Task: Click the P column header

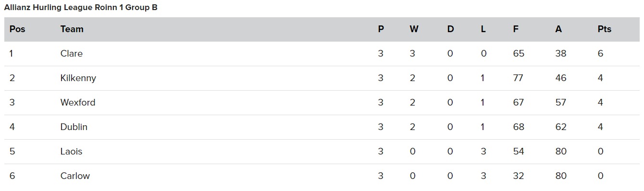Action: point(381,29)
